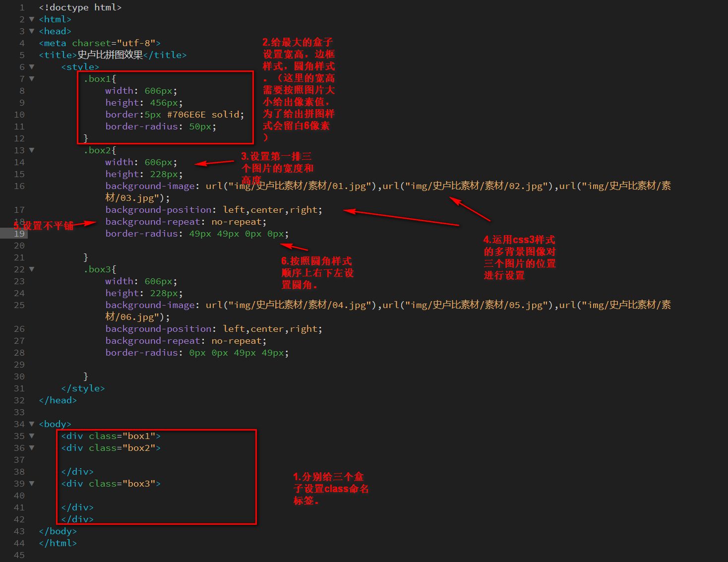Place cursor on the <!doctype html> line
The width and height of the screenshot is (728, 562).
point(80,7)
